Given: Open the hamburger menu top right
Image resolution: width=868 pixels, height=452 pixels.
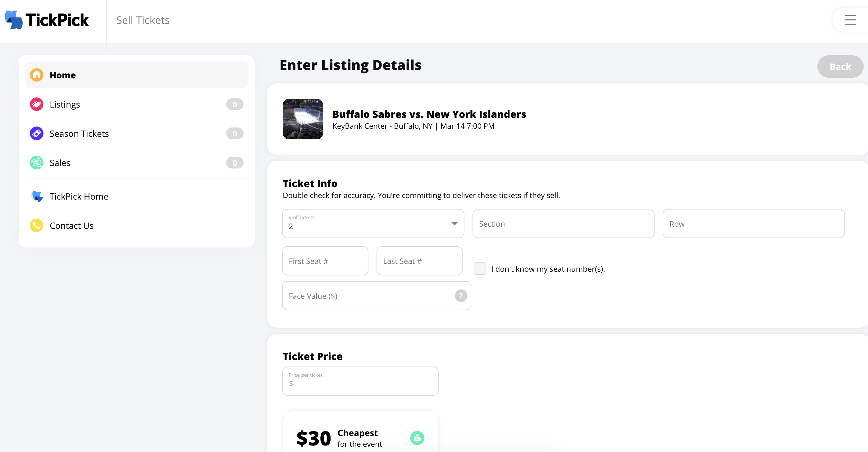Looking at the screenshot, I should pos(851,20).
